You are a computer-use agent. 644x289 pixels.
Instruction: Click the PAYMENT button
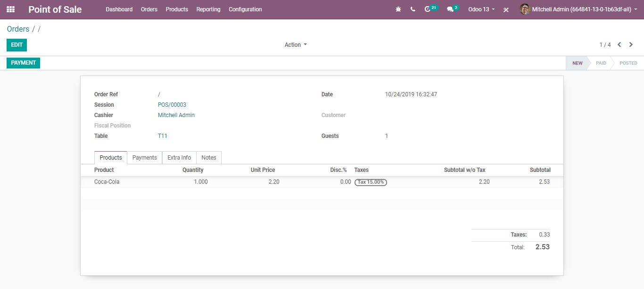pos(23,63)
